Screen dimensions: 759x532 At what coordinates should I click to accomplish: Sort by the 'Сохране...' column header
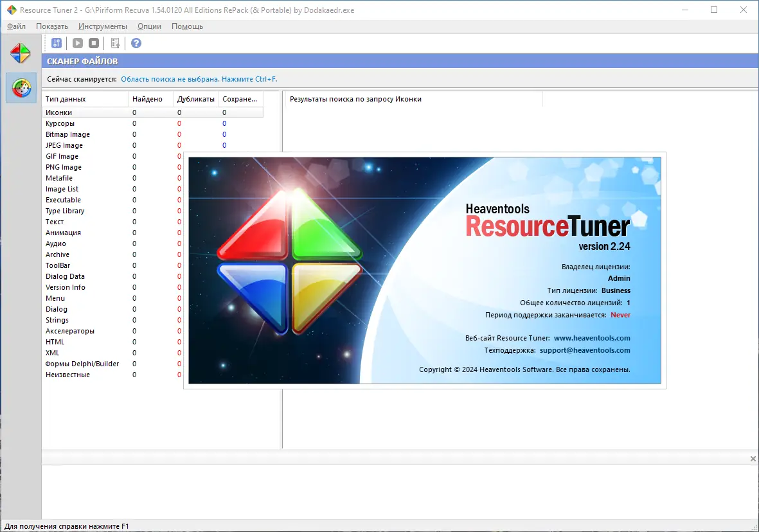point(240,99)
